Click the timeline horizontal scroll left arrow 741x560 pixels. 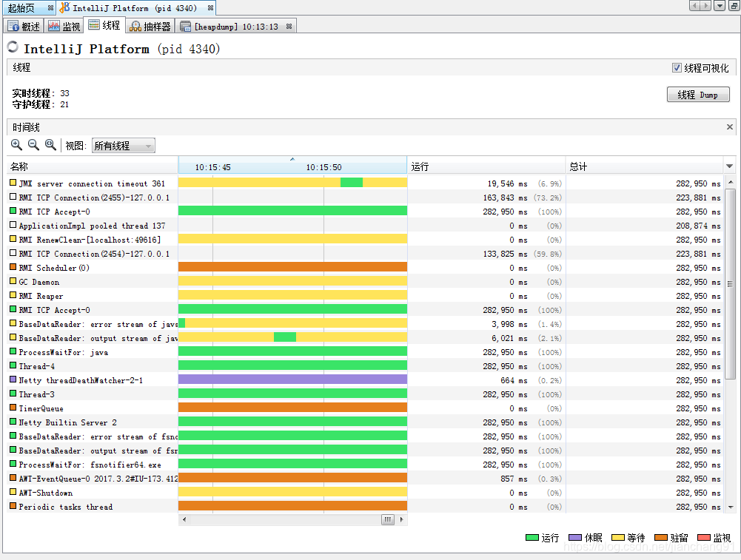coord(184,519)
